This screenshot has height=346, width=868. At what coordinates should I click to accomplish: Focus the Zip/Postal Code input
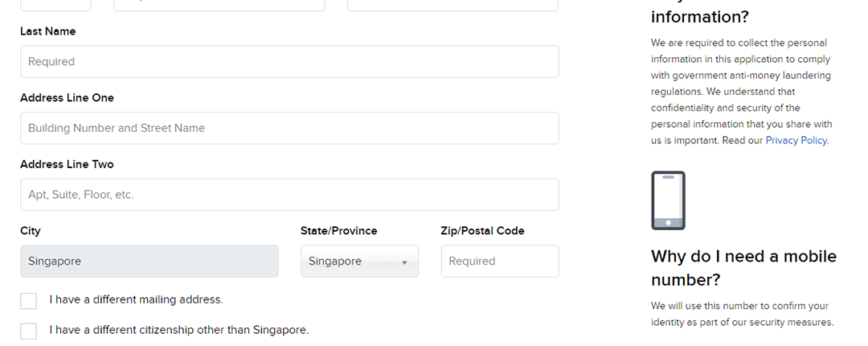point(499,262)
